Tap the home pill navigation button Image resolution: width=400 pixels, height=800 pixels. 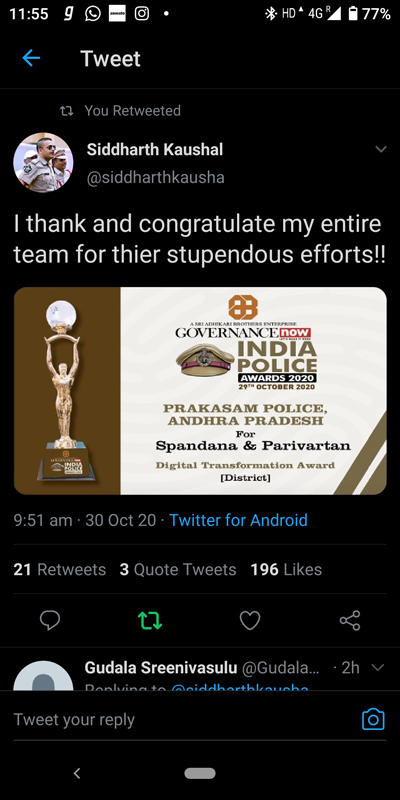pos(200,773)
